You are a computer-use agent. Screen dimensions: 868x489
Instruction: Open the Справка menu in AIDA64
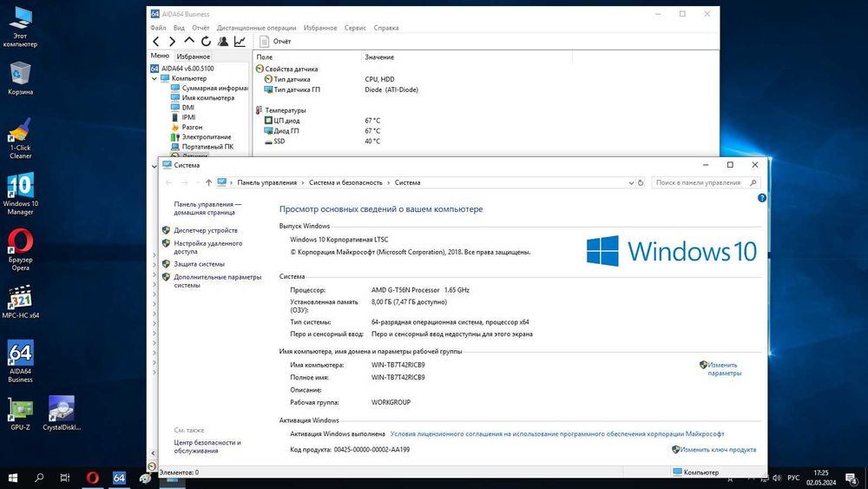[x=386, y=28]
